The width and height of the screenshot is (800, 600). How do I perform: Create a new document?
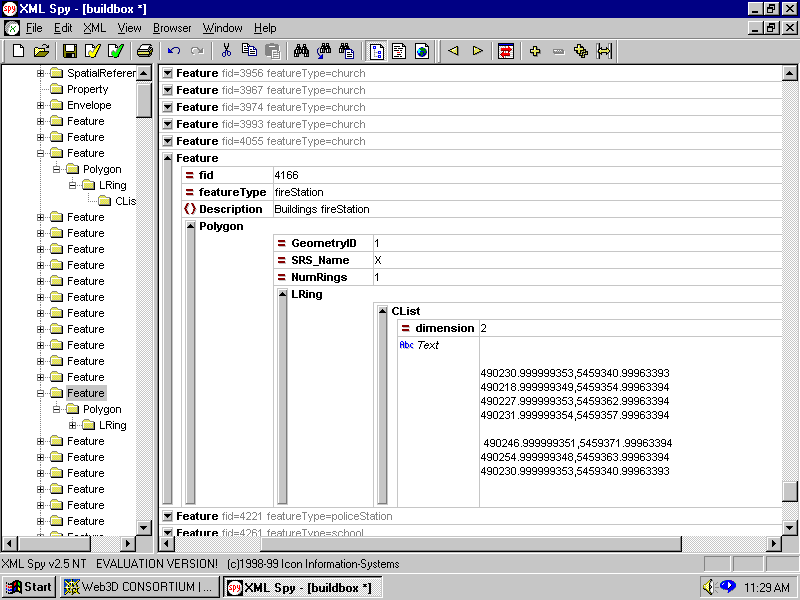17,51
